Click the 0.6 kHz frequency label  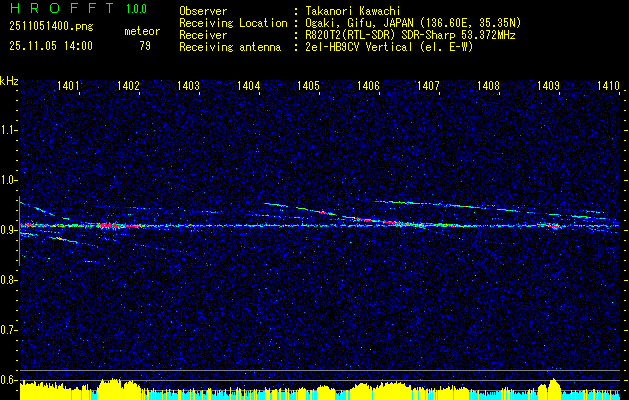(x=9, y=380)
